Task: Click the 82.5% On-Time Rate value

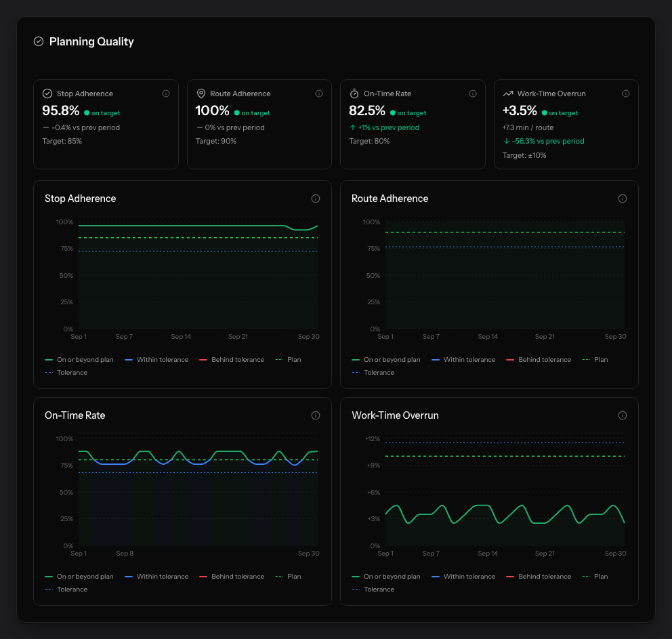Action: (x=367, y=110)
